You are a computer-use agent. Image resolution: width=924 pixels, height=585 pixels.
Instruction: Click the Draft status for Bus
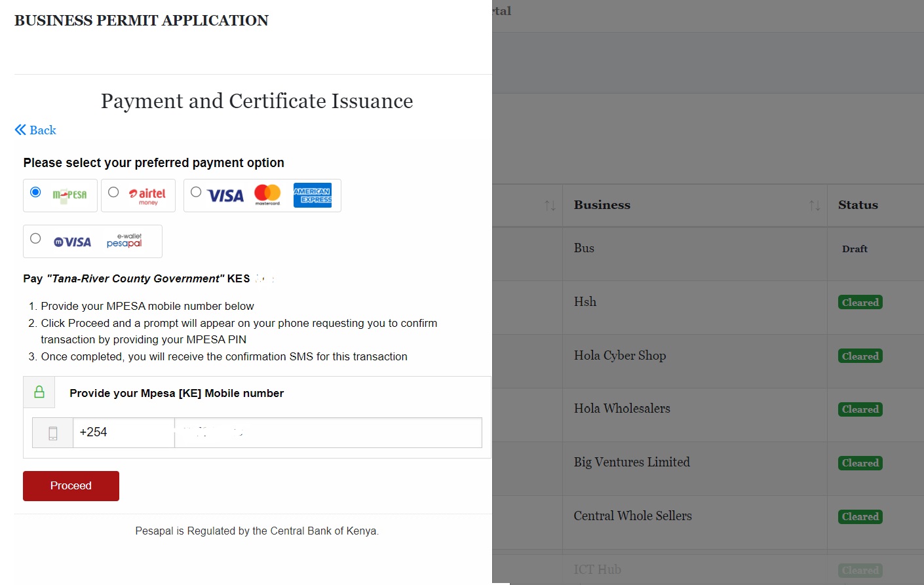coord(855,249)
